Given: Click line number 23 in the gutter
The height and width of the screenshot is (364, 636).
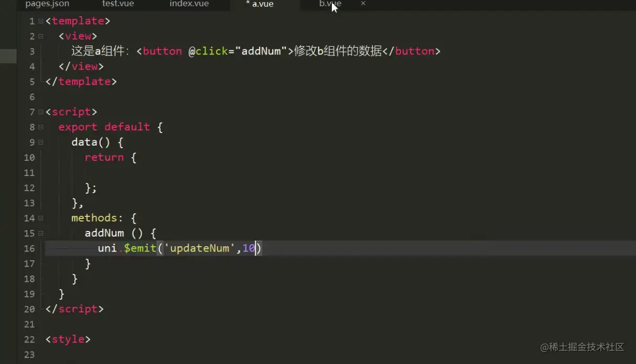Looking at the screenshot, I should point(29,355).
